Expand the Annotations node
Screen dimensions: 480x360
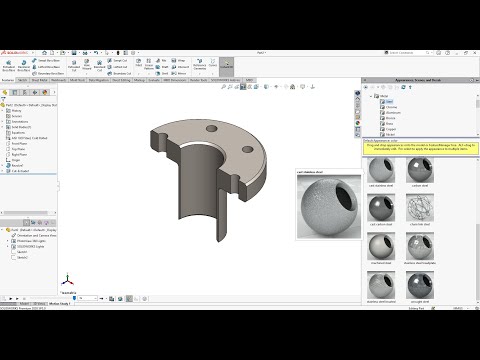click(x=3, y=122)
